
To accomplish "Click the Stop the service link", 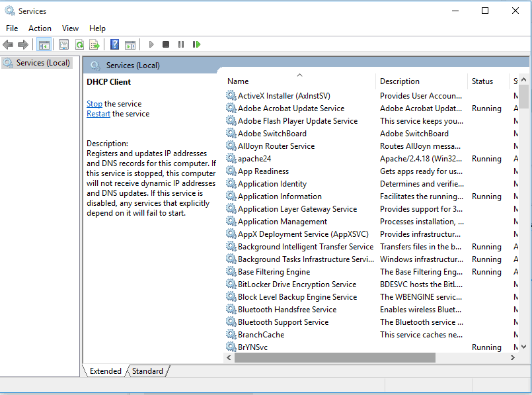I will 95,104.
